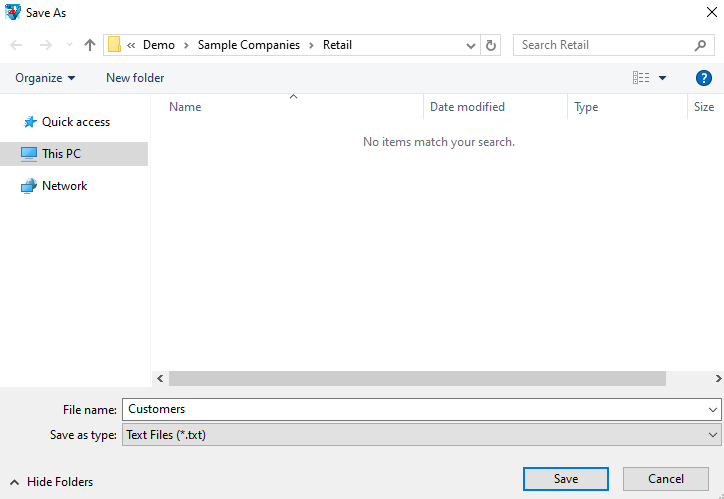This screenshot has height=499, width=724.
Task: Click New folder in the toolbar
Action: 135,78
